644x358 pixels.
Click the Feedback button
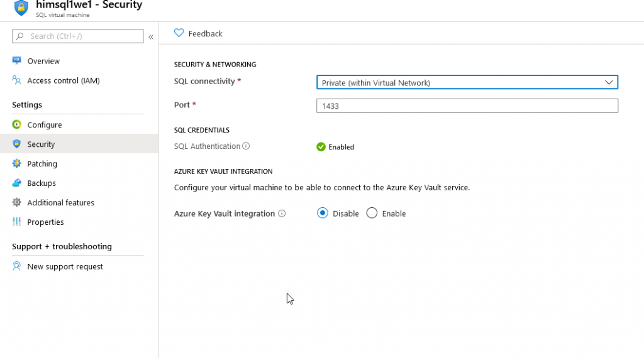[198, 33]
